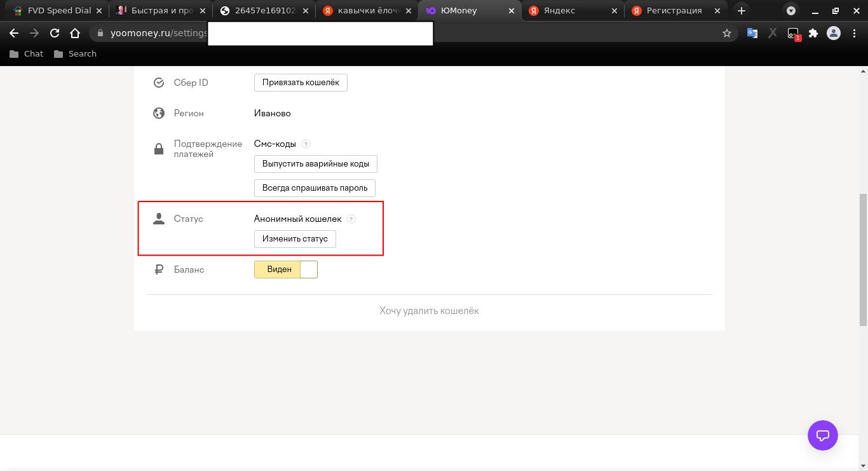
Task: Open the purple chat support bubble
Action: [x=822, y=435]
